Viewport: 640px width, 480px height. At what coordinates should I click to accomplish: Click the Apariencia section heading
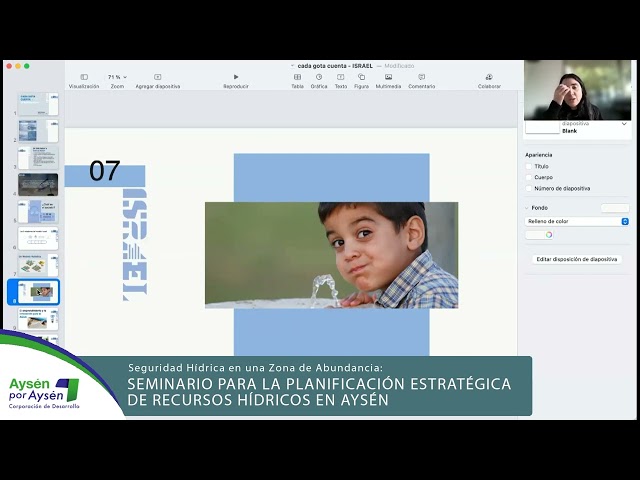538,155
